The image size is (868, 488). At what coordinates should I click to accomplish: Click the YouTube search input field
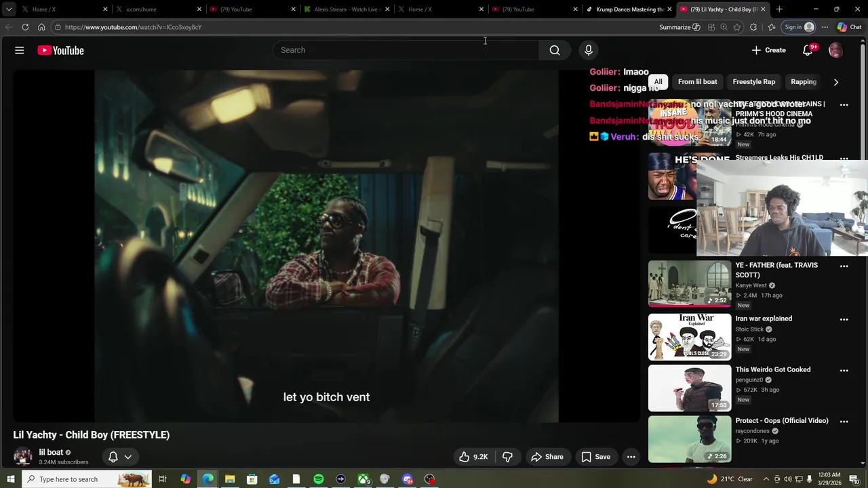pyautogui.click(x=407, y=50)
